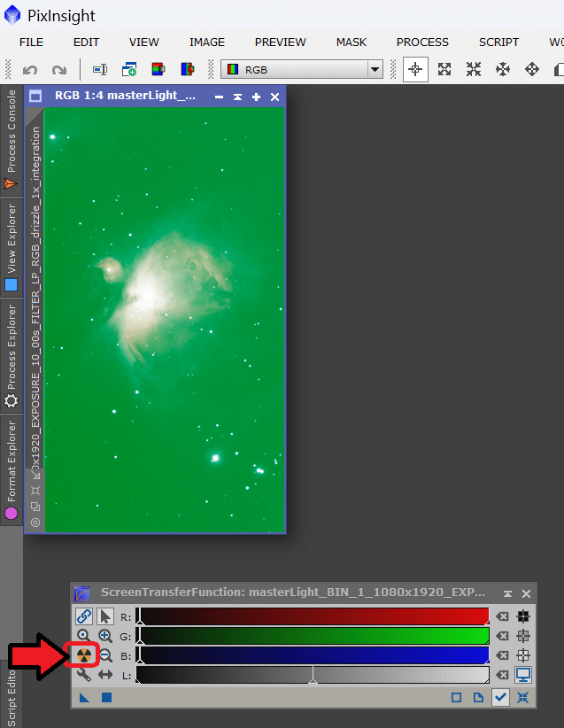This screenshot has height=728, width=564.
Task: Click the Reset icon at STF bottom right
Action: pyautogui.click(x=522, y=697)
